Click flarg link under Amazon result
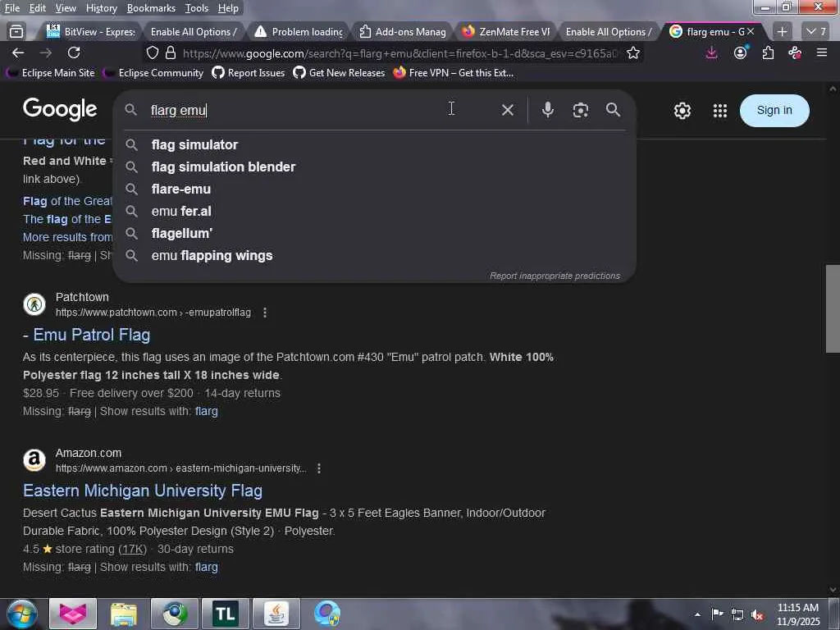The height and width of the screenshot is (630, 840). (206, 568)
